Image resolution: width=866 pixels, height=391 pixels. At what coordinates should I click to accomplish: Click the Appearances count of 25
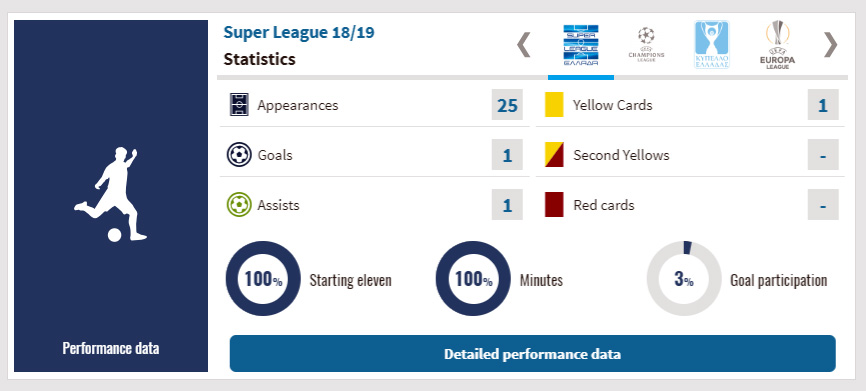coord(507,105)
